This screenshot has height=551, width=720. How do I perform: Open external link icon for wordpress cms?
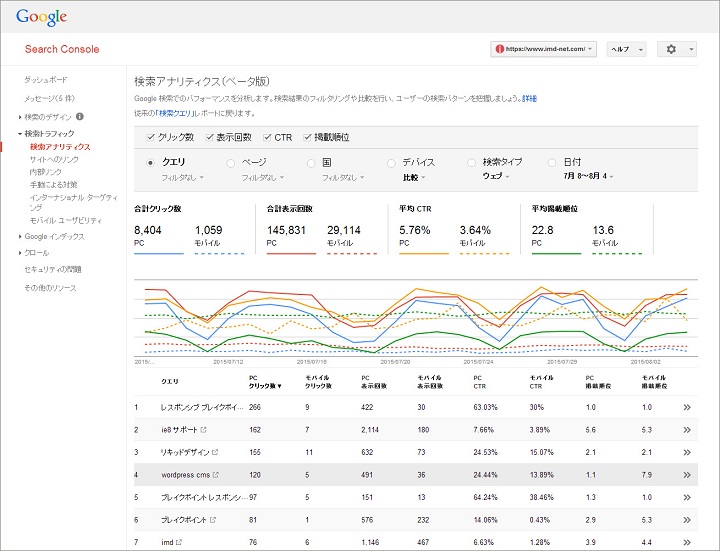pyautogui.click(x=216, y=475)
